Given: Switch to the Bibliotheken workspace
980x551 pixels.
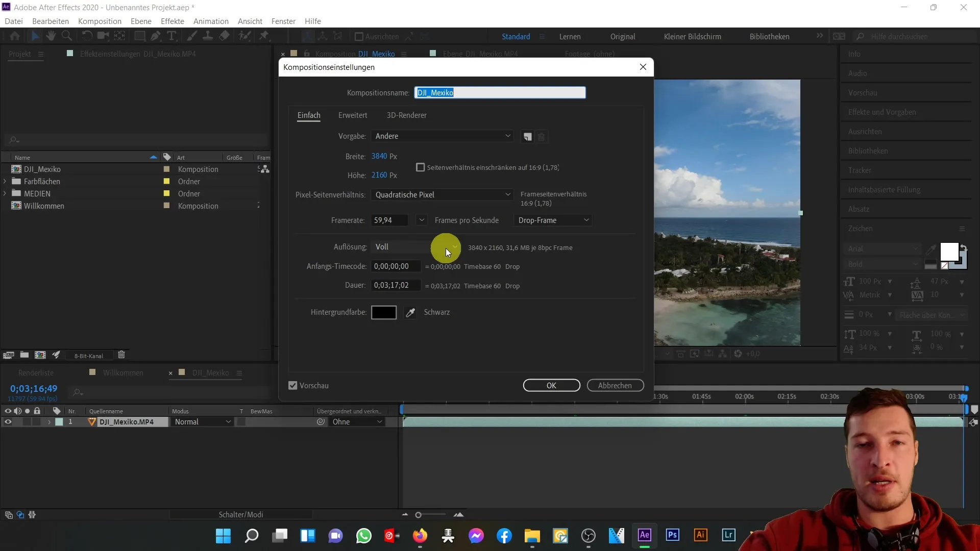Looking at the screenshot, I should pyautogui.click(x=769, y=37).
